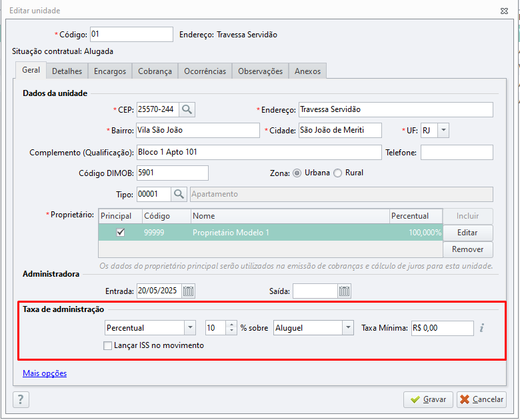The image size is (520, 420).
Task: Click the Tipo search magnifier icon
Action: coord(179,195)
